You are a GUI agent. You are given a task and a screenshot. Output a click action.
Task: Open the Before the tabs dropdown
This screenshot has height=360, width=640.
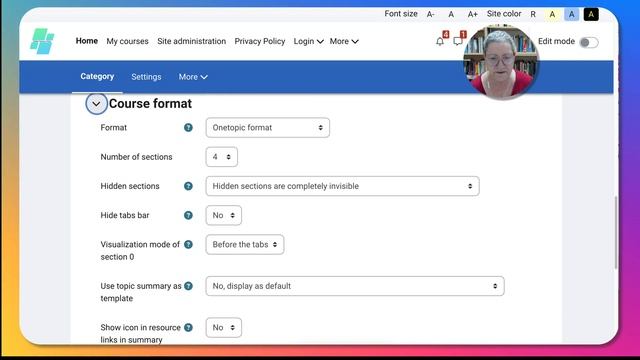click(245, 244)
